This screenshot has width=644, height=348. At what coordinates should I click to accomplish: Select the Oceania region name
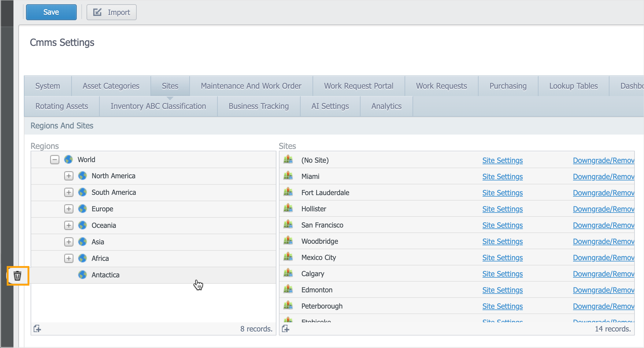tap(104, 225)
